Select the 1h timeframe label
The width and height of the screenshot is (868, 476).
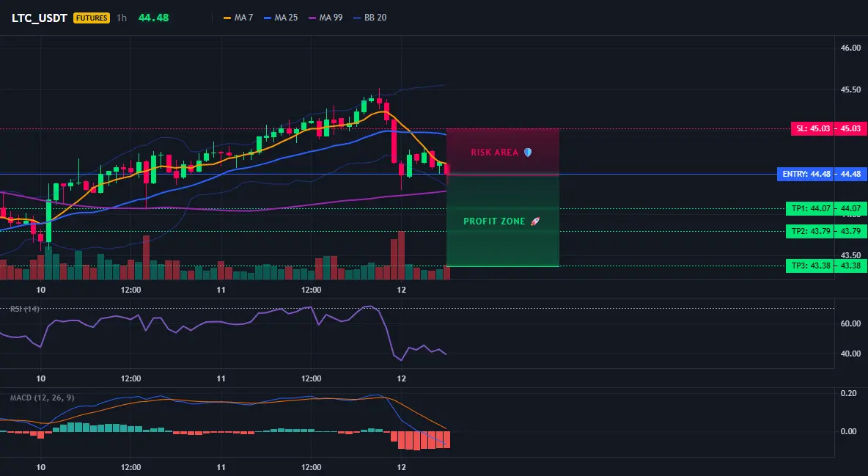(x=122, y=18)
